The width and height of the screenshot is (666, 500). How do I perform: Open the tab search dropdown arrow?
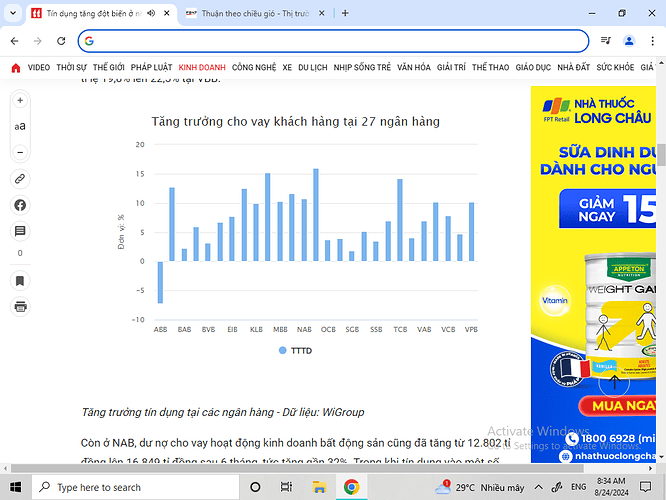(13, 13)
